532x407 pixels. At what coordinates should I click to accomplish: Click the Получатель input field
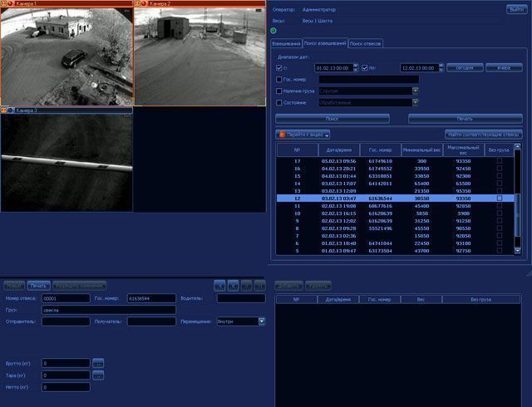(151, 321)
